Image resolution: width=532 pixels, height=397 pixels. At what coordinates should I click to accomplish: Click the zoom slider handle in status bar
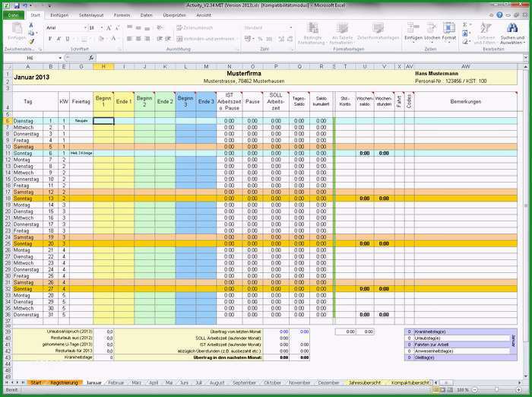point(496,390)
